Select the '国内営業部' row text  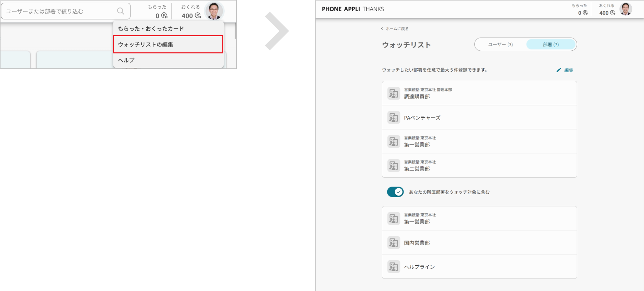point(417,243)
